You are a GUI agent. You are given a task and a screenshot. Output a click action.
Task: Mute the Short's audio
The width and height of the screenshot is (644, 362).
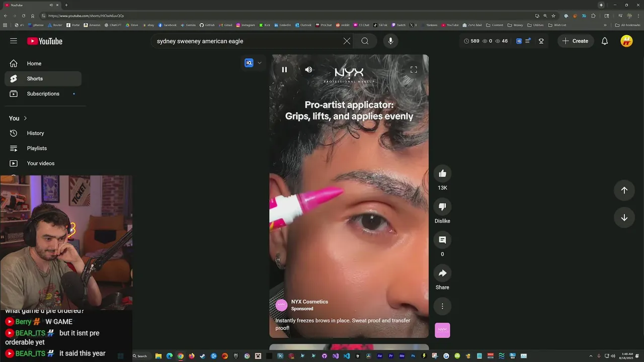308,70
